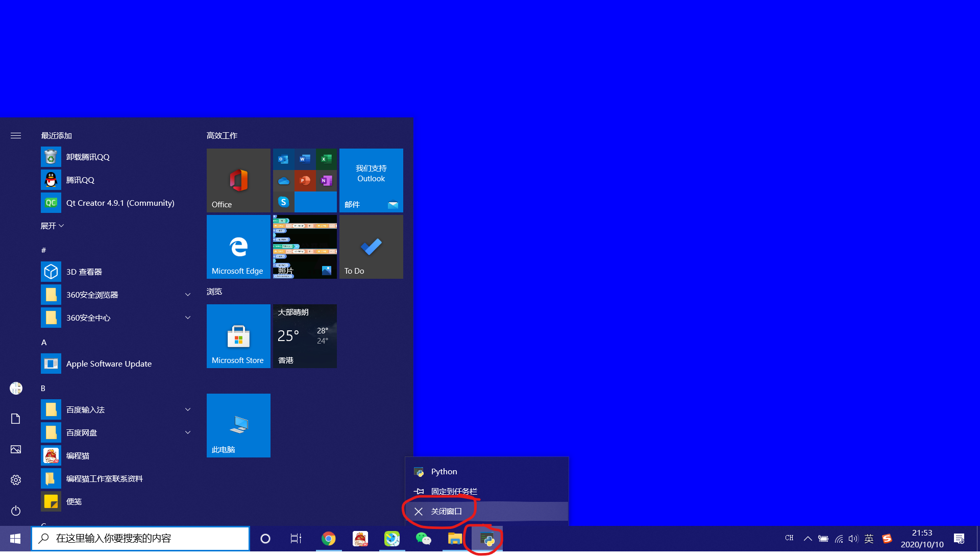Click the 浏览 tile group title
This screenshot has height=556, width=980.
pos(214,291)
